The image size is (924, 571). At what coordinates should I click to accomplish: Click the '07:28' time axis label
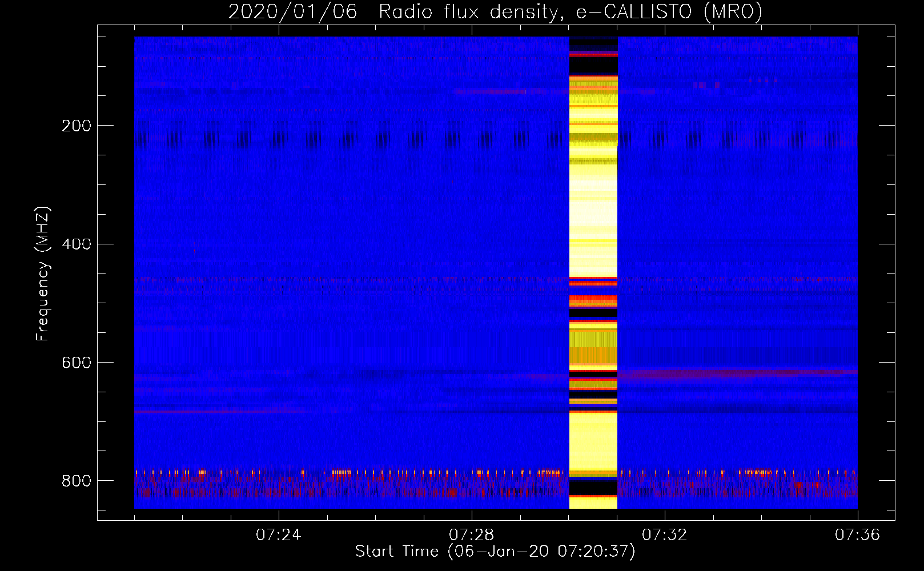[x=471, y=535]
